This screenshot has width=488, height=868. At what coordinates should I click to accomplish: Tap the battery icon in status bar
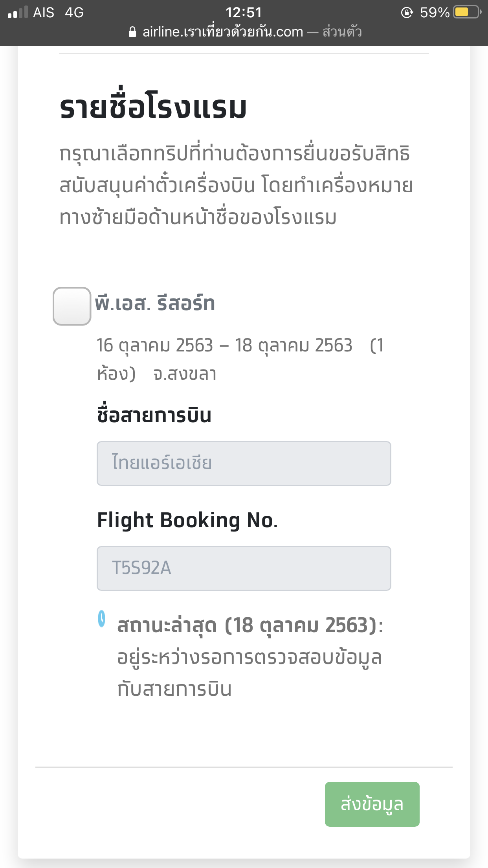pos(467,12)
